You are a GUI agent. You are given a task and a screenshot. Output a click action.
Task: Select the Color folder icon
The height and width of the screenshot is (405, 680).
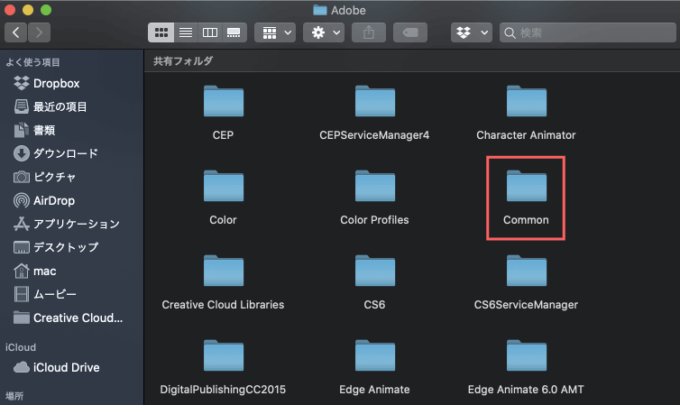click(x=223, y=186)
